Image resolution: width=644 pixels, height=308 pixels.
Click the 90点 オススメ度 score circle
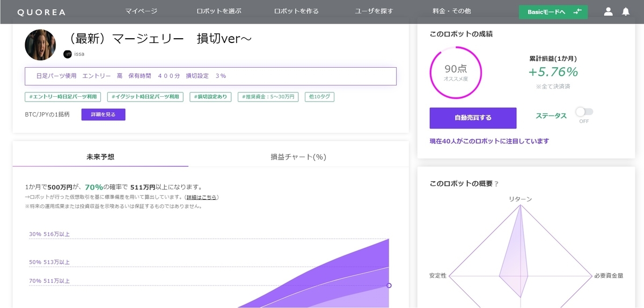point(456,72)
